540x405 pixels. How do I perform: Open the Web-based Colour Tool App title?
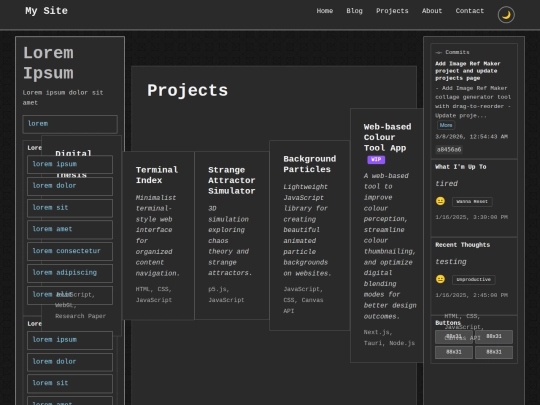[x=387, y=137]
